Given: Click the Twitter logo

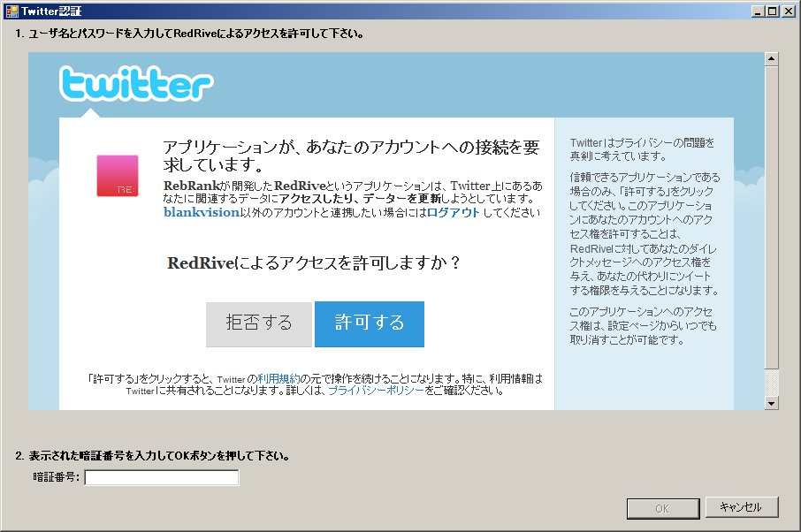Looking at the screenshot, I should (136, 84).
